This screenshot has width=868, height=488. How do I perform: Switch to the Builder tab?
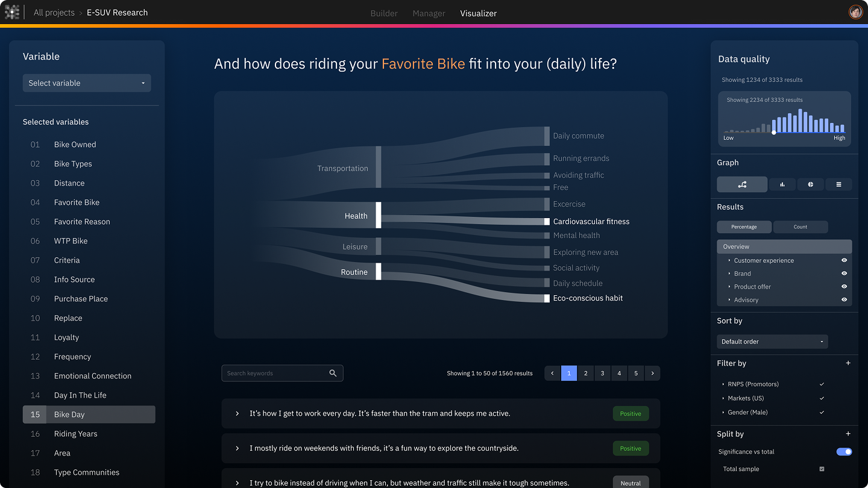click(x=384, y=13)
